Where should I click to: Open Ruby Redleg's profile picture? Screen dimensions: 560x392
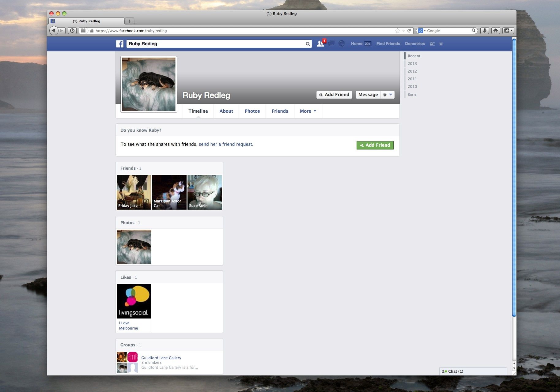click(149, 84)
